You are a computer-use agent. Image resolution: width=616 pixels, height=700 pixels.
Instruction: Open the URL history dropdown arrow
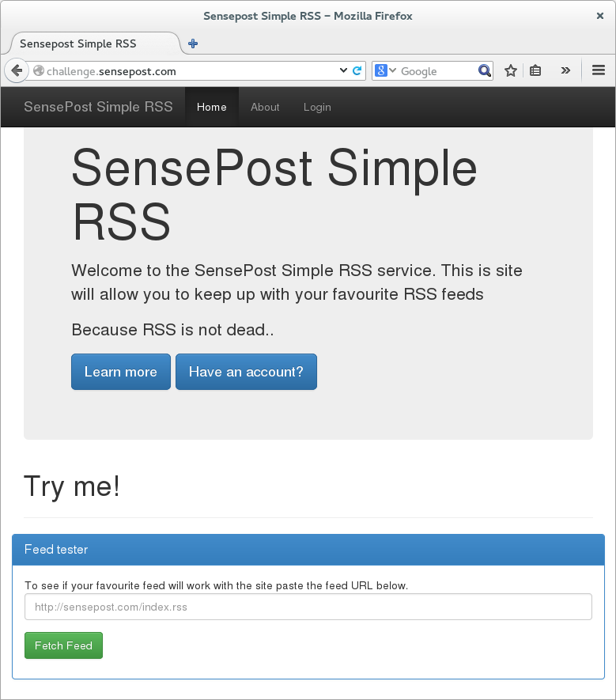point(343,71)
